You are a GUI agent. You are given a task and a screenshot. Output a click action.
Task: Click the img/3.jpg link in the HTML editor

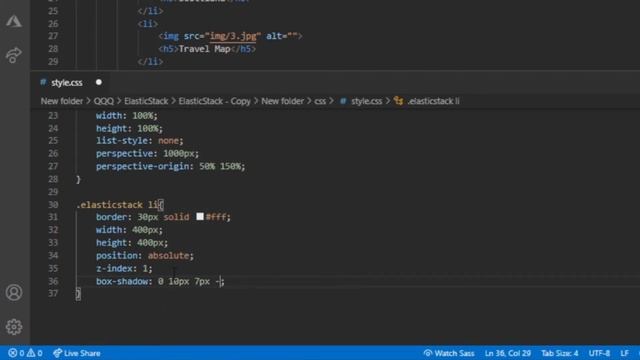tap(233, 36)
